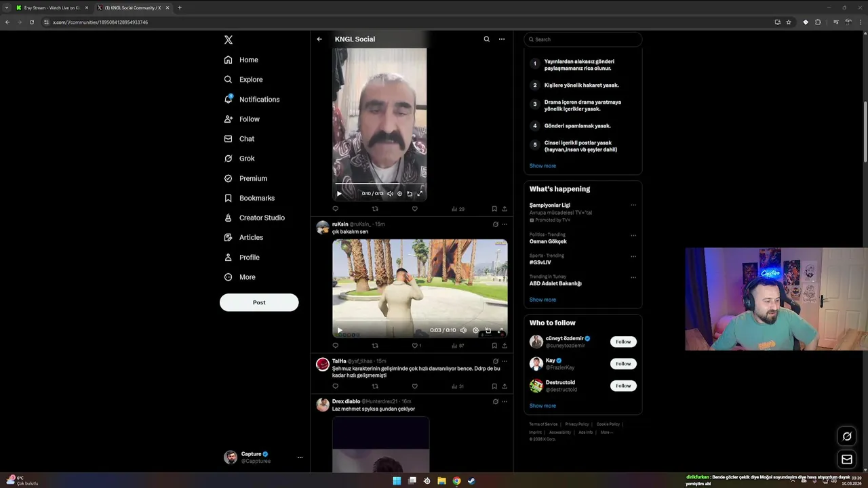The width and height of the screenshot is (868, 488).
Task: Open Articles in the sidebar
Action: coord(243,237)
